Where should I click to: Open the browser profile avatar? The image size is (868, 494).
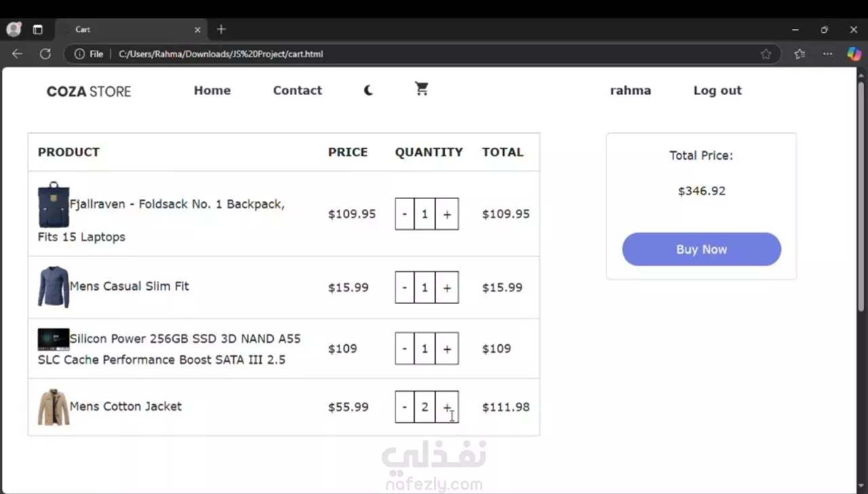click(x=14, y=29)
